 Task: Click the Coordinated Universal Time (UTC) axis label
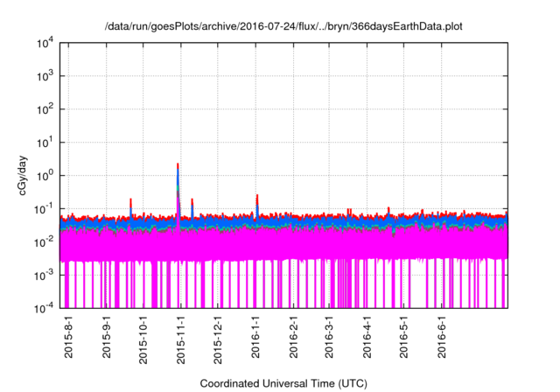283,383
